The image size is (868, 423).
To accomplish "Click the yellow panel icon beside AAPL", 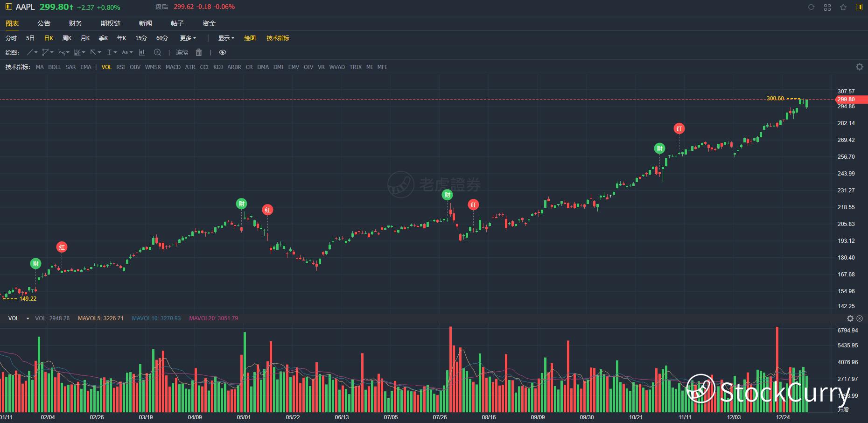I will coord(8,7).
